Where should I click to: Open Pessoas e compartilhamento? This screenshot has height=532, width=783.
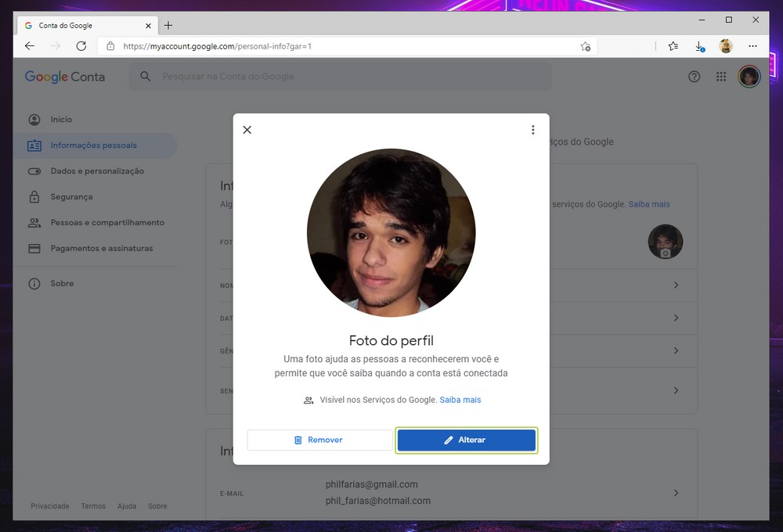pyautogui.click(x=107, y=223)
